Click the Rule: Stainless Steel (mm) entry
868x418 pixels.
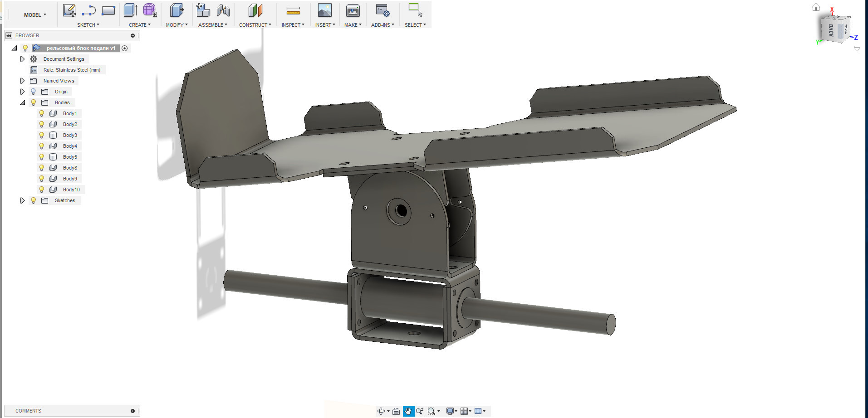pyautogui.click(x=72, y=70)
